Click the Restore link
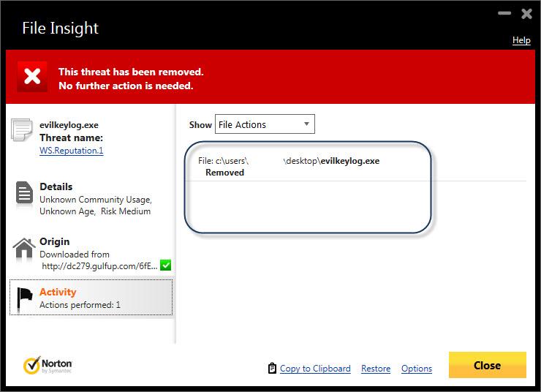Image resolution: width=541 pixels, height=392 pixels. click(376, 369)
